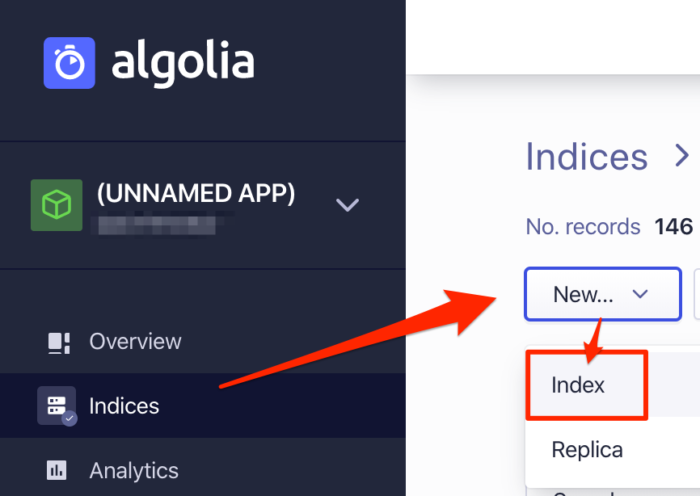The width and height of the screenshot is (700, 496).
Task: Select the (UNNAMED APP) application name
Action: click(x=196, y=194)
